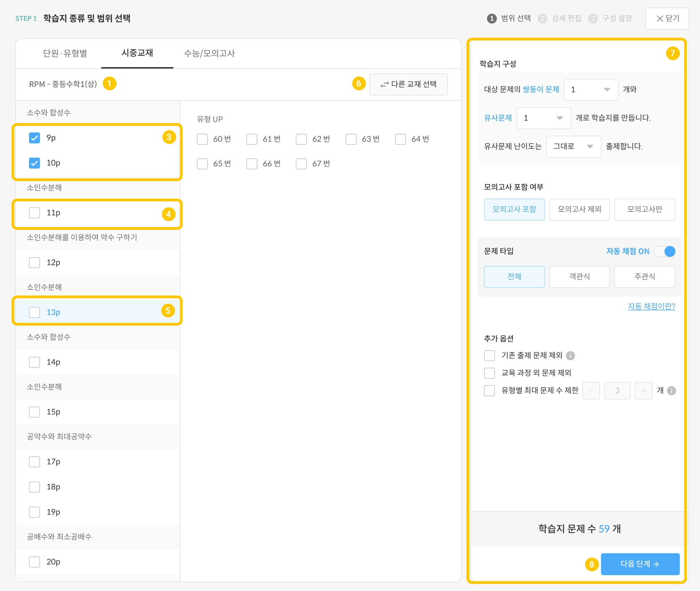Image resolution: width=700 pixels, height=591 pixels.
Task: Expand the 그대로 difficulty dropdown
Action: coord(574,146)
